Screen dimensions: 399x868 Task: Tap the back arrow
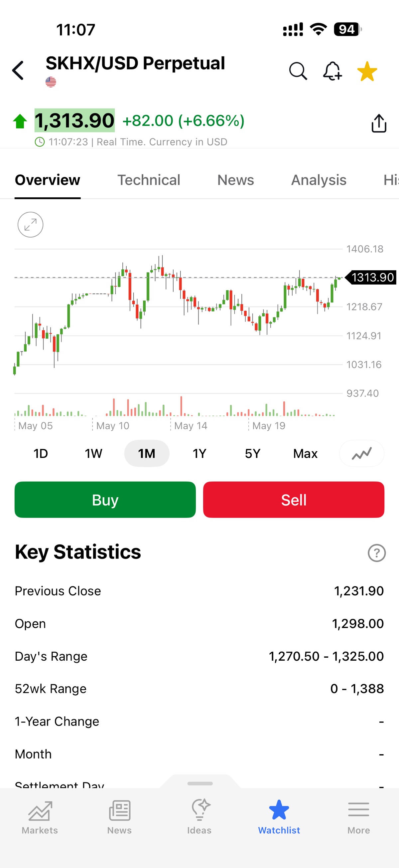[x=18, y=71]
